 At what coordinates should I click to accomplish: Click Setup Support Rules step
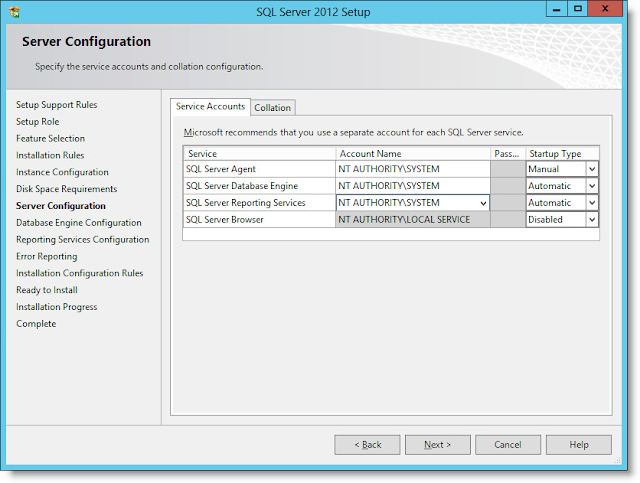point(57,105)
